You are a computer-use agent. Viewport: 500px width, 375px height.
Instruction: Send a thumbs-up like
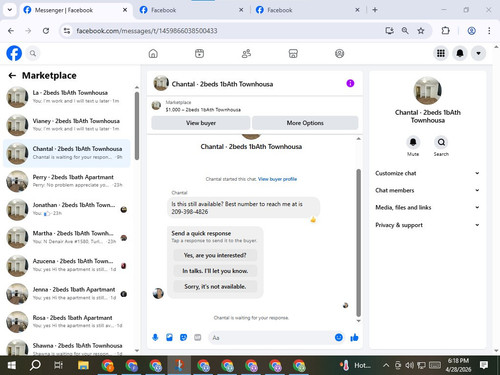354,338
